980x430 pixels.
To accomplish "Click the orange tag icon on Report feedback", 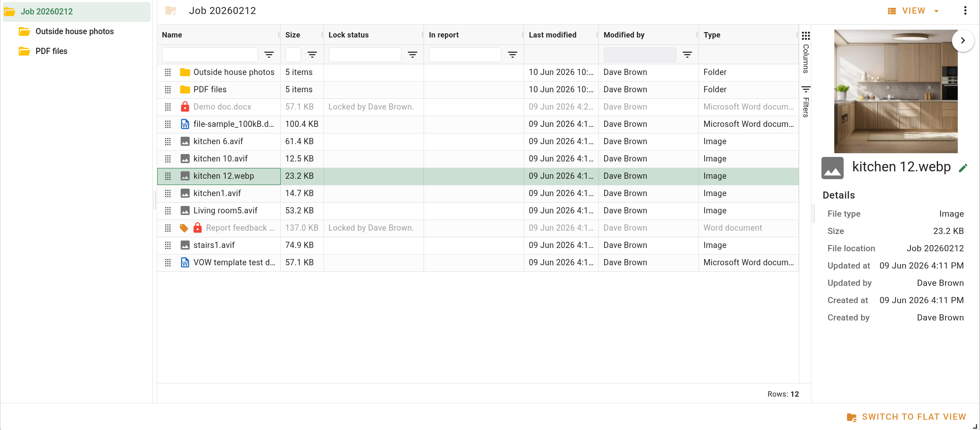I will click(184, 228).
